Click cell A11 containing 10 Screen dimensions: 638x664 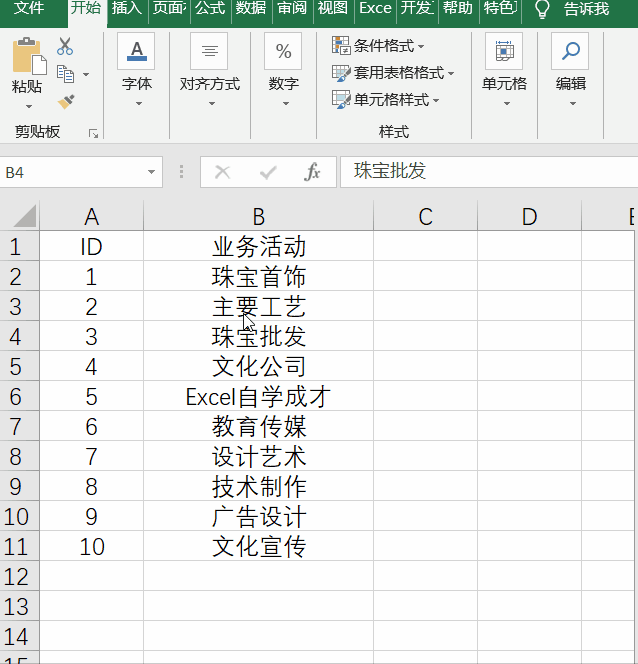pos(91,546)
